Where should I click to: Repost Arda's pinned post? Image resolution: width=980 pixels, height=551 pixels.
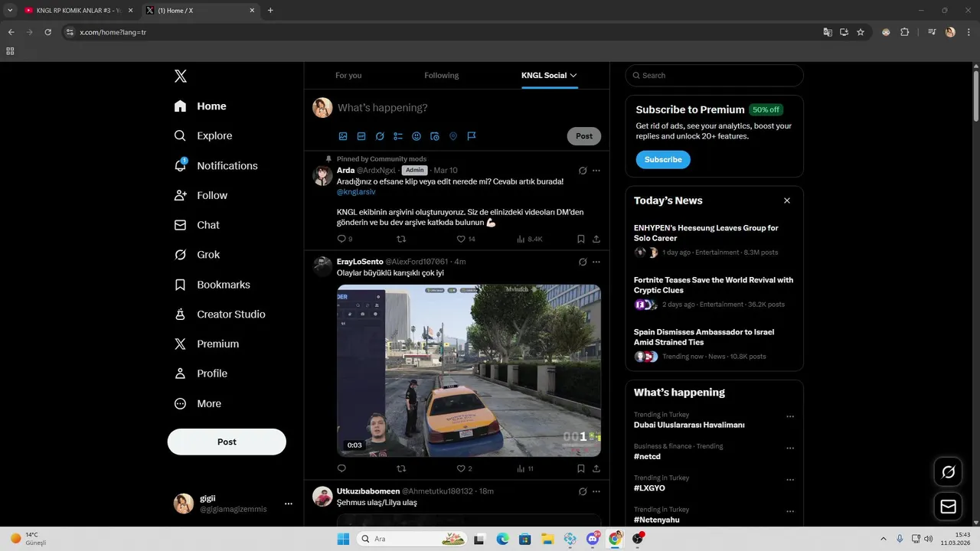[x=401, y=239]
